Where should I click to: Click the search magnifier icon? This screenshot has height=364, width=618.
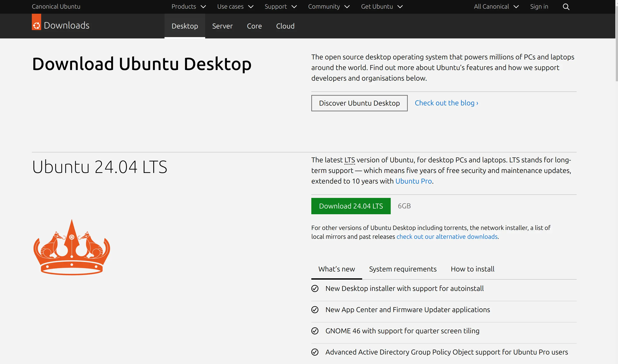point(566,7)
